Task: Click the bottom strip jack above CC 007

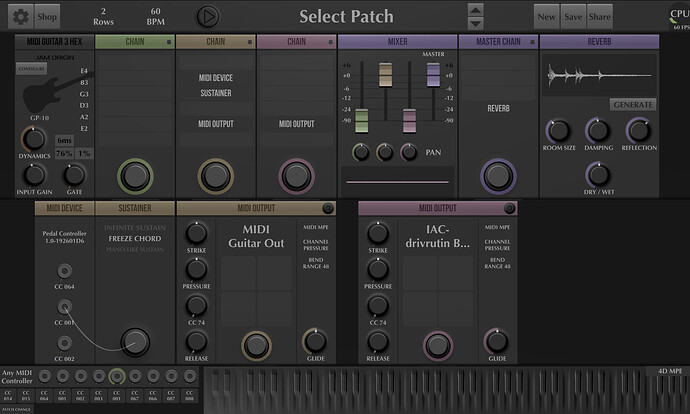Action: pyautogui.click(x=171, y=376)
